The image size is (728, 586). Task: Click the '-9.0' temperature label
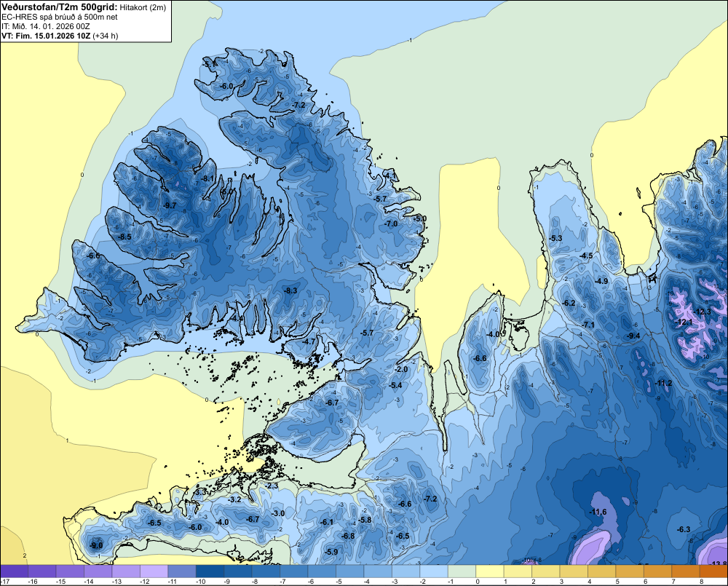[x=95, y=545]
